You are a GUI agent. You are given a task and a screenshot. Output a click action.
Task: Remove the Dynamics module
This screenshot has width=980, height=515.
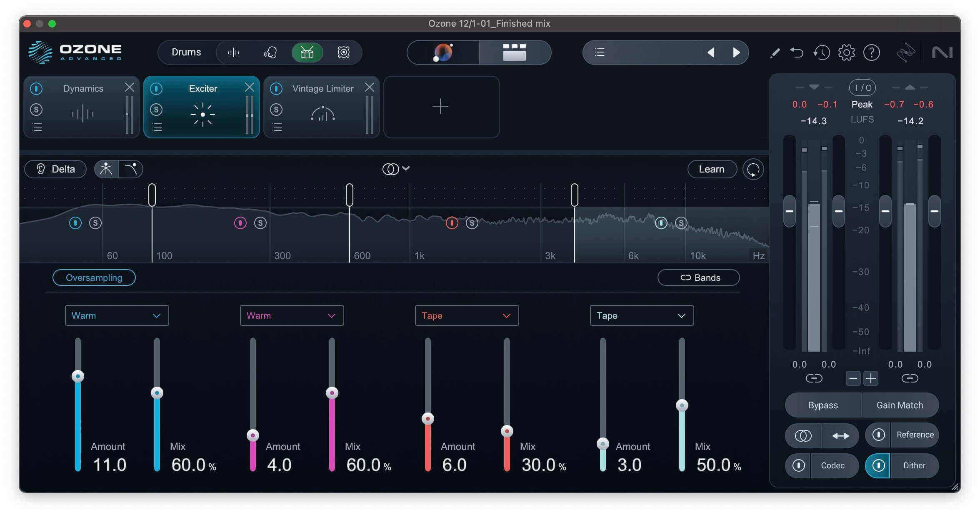(130, 87)
